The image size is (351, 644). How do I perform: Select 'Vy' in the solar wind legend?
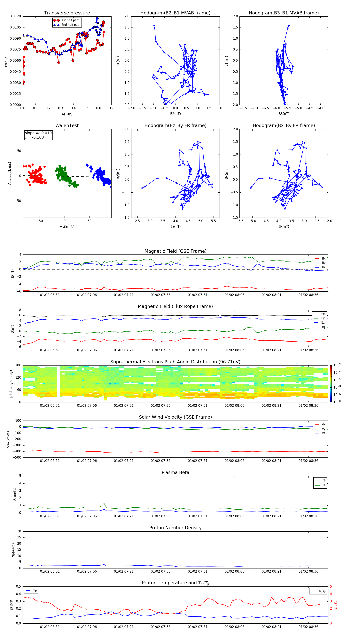pyautogui.click(x=320, y=429)
